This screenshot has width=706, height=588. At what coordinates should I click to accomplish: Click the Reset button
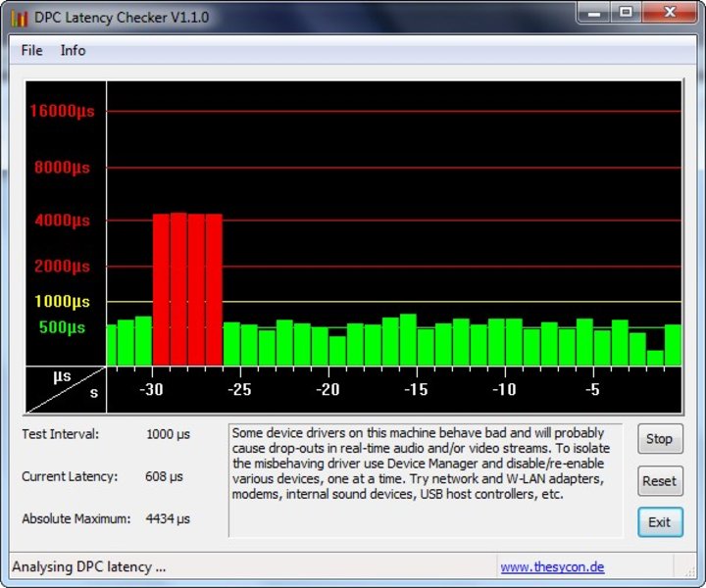pos(660,481)
